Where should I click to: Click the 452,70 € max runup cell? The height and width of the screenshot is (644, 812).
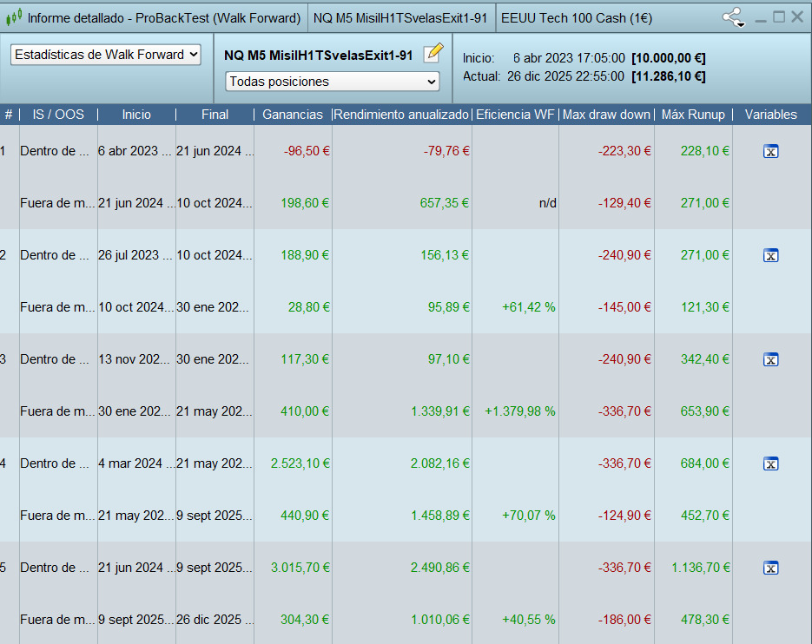pos(705,516)
